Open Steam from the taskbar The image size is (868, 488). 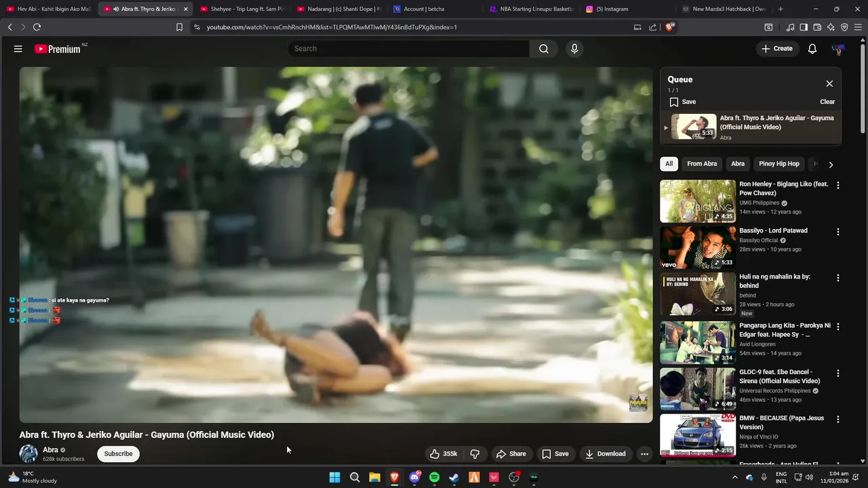point(454,477)
